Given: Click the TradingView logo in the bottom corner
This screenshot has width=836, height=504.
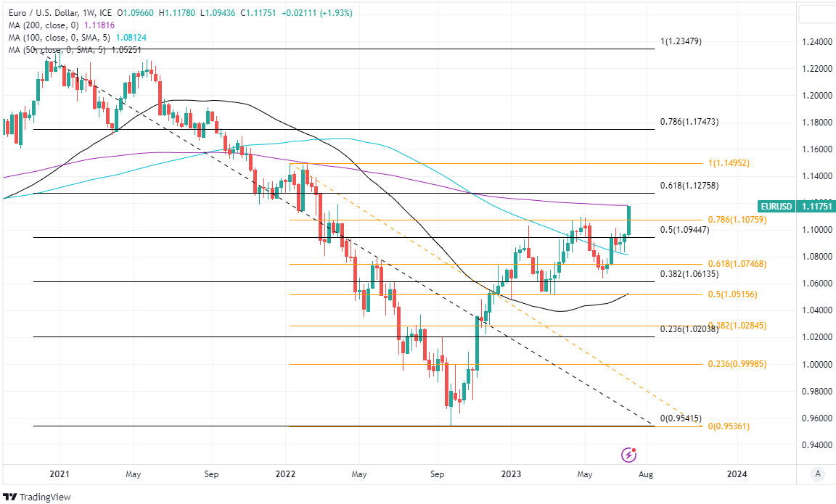Looking at the screenshot, I should (36, 497).
